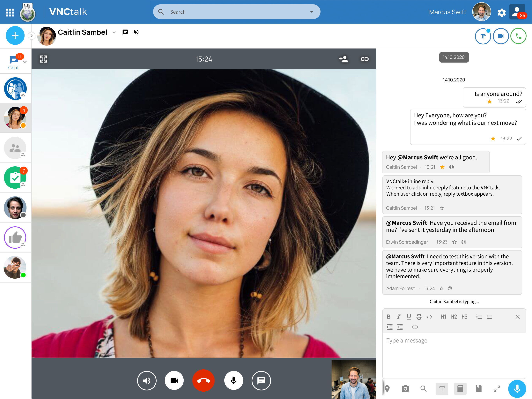Toggle microphone mute in call controls
532x399 pixels.
pyautogui.click(x=233, y=380)
